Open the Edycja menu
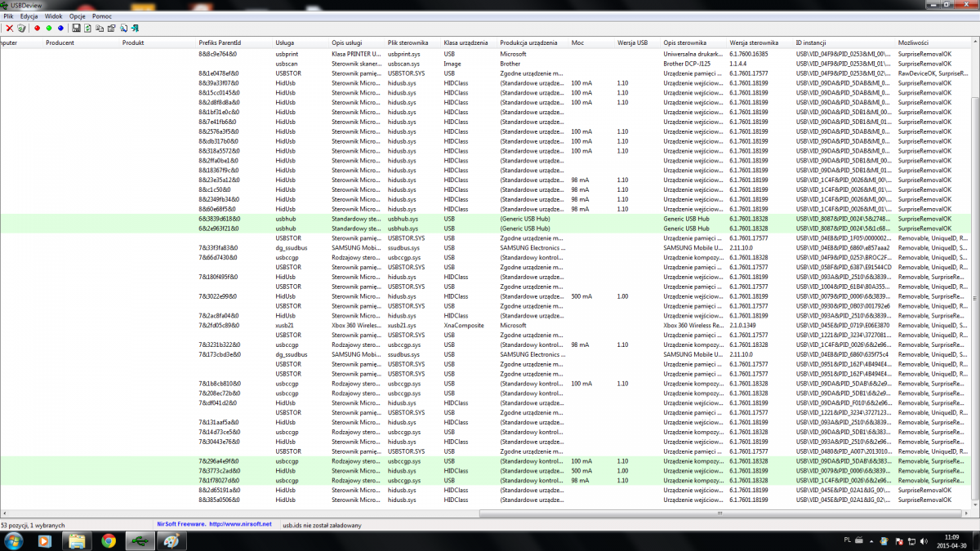Image resolution: width=980 pixels, height=551 pixels. [x=29, y=16]
